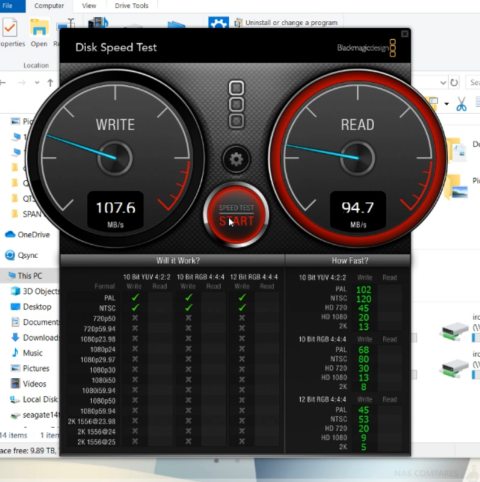Image resolution: width=480 pixels, height=482 pixels.
Task: Open dropdown arrow beside view layout icon
Action: click(x=446, y=104)
